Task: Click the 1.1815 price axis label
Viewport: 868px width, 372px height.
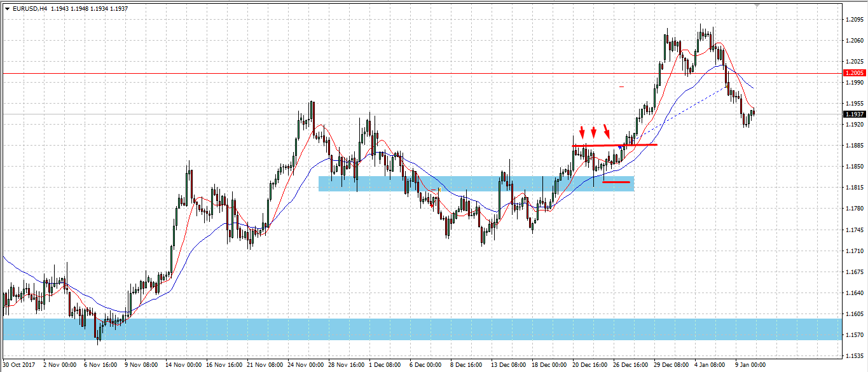Action: tap(853, 188)
